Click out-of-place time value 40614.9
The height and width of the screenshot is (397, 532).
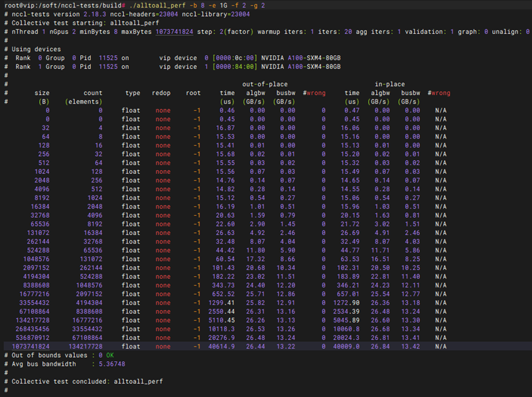pyautogui.click(x=222, y=347)
